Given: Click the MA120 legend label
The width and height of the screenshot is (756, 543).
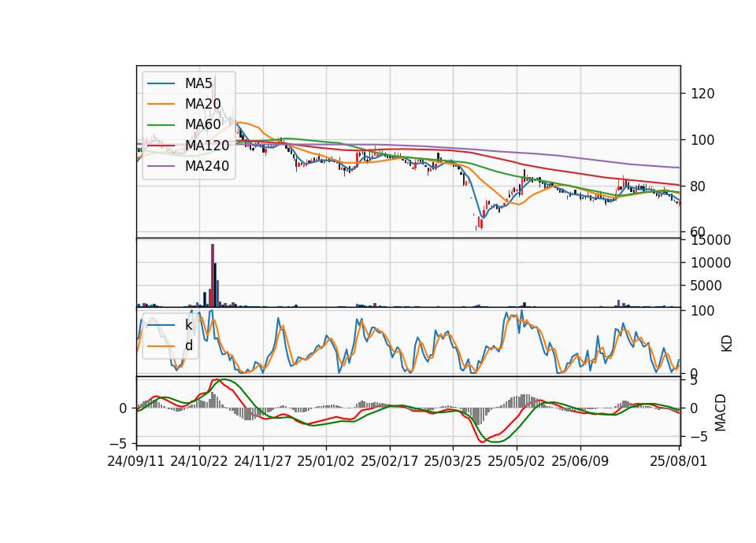Looking at the screenshot, I should pyautogui.click(x=207, y=145).
